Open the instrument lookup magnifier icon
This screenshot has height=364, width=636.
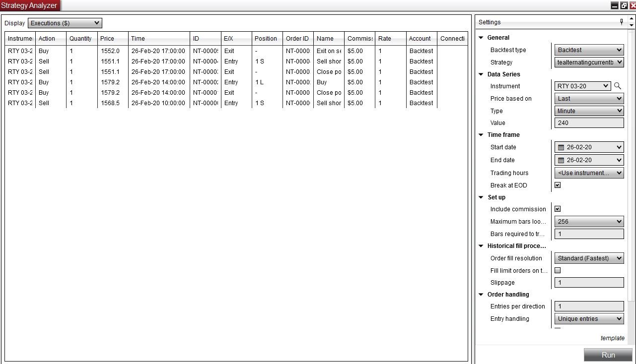(618, 86)
